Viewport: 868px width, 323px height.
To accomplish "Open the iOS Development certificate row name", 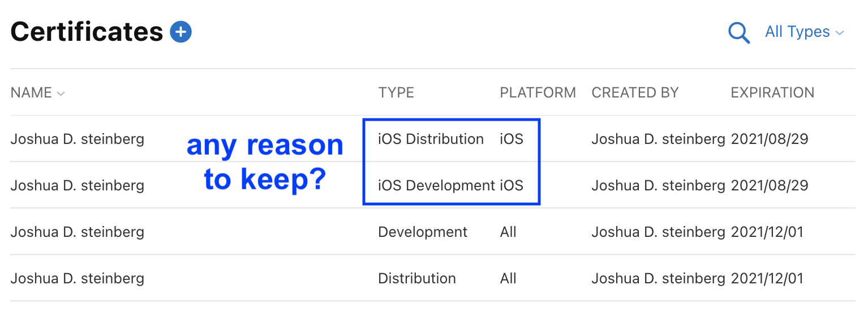I will tap(77, 185).
